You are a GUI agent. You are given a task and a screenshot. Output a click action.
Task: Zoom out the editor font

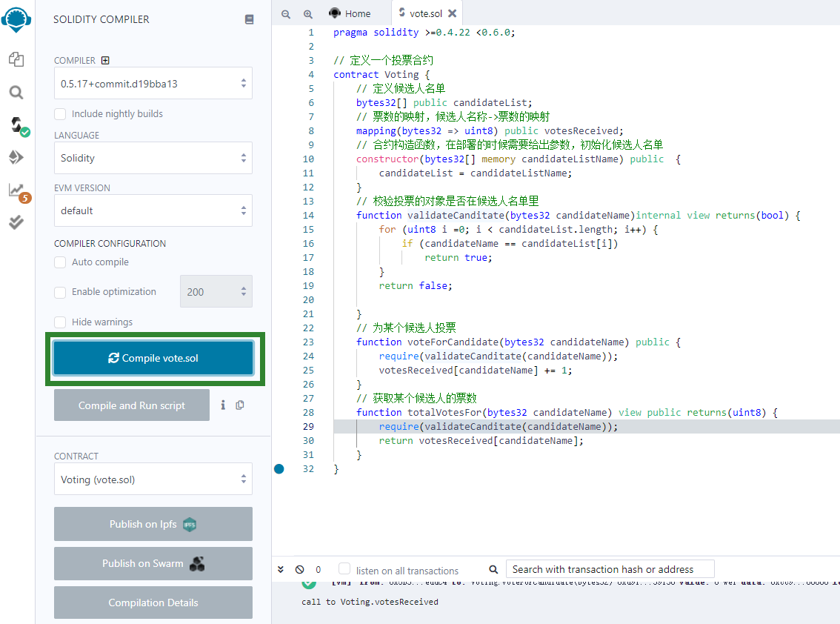286,14
